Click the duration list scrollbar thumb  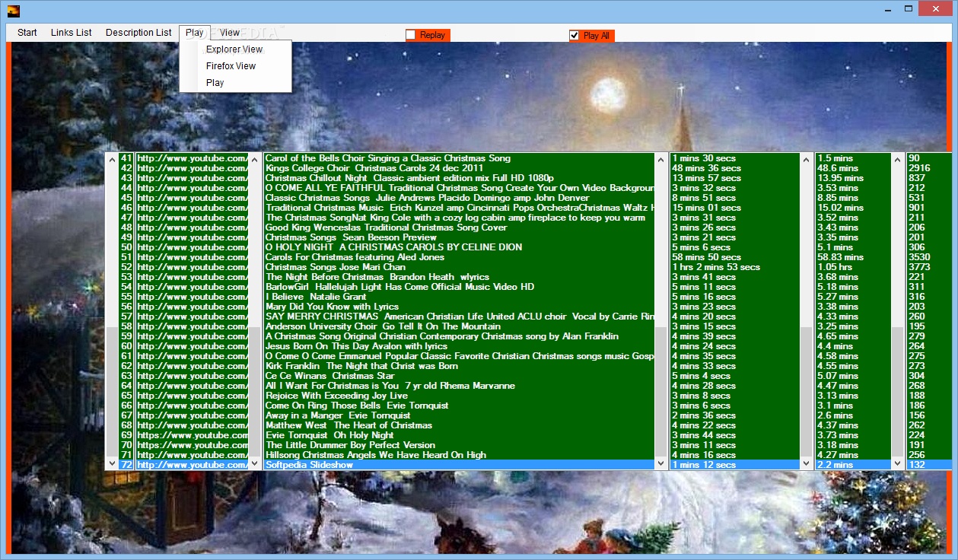click(807, 392)
